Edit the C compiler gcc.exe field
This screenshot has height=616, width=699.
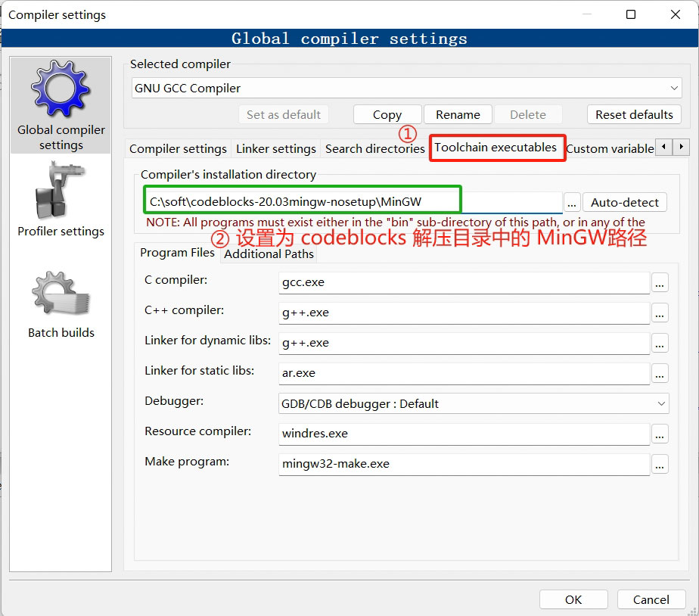[x=464, y=283]
